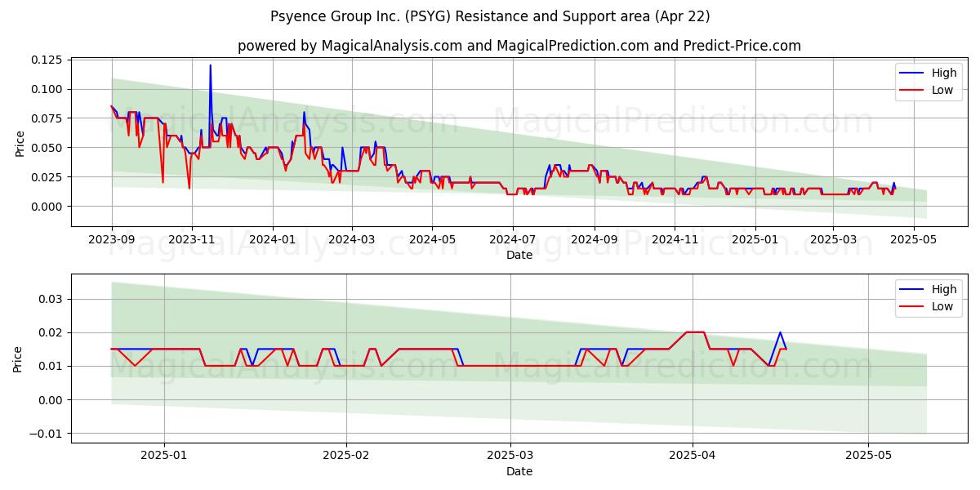Viewport: 980px width, 490px height.
Task: Click the '0.025' price tick label
Action: (47, 177)
